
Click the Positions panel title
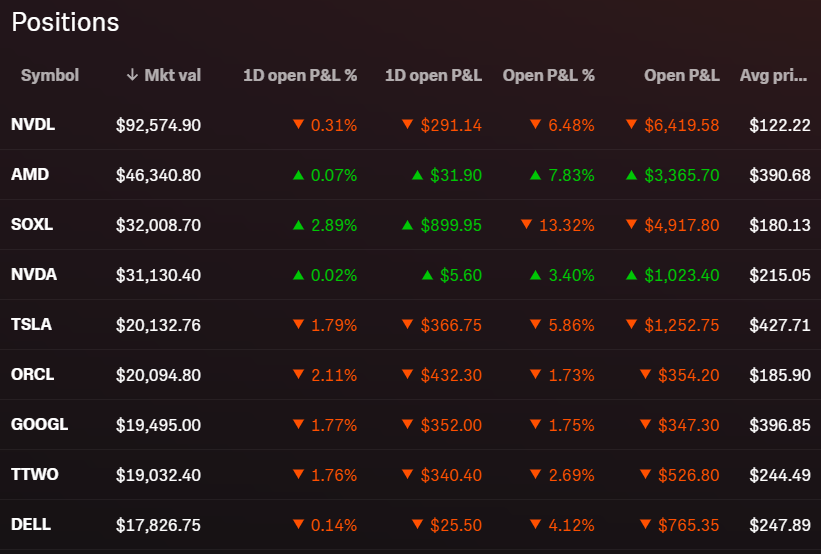pyautogui.click(x=65, y=23)
